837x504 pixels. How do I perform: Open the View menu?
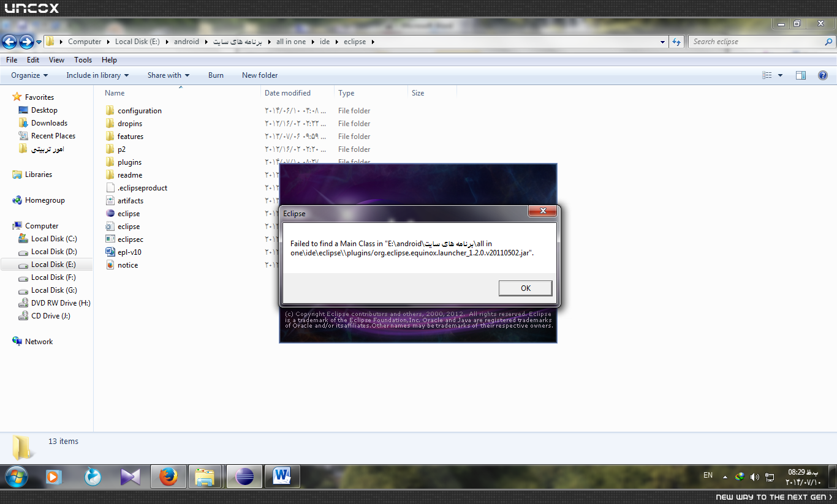(57, 60)
